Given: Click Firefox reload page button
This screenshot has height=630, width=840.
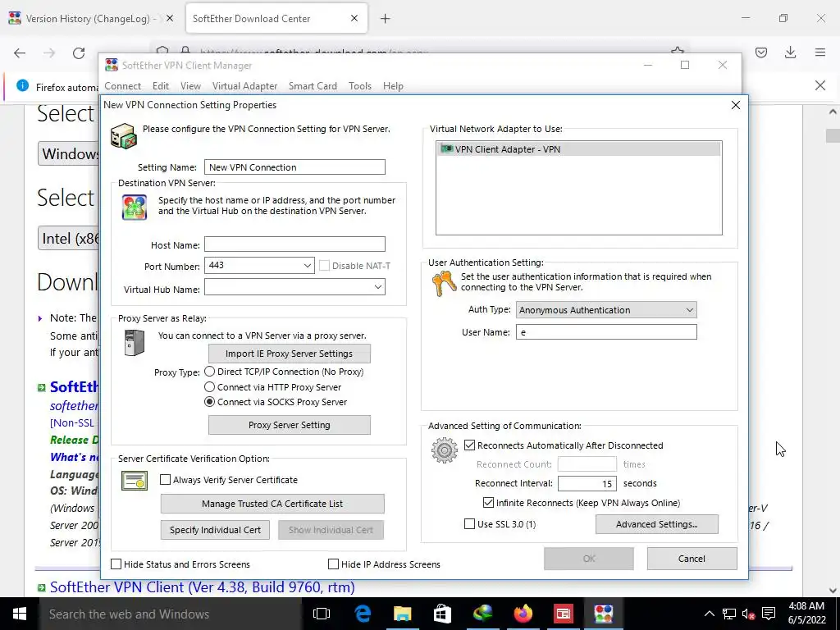Looking at the screenshot, I should tap(79, 52).
